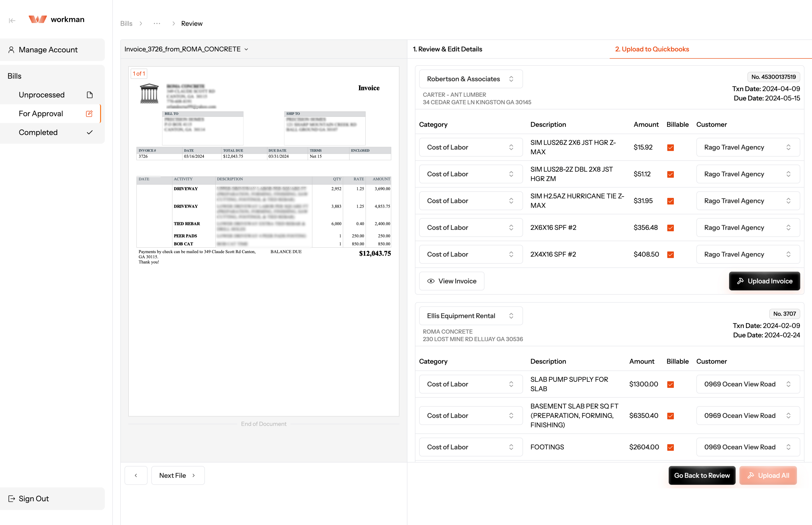This screenshot has width=812, height=525.
Task: Click Go Back to Review button
Action: click(x=702, y=475)
